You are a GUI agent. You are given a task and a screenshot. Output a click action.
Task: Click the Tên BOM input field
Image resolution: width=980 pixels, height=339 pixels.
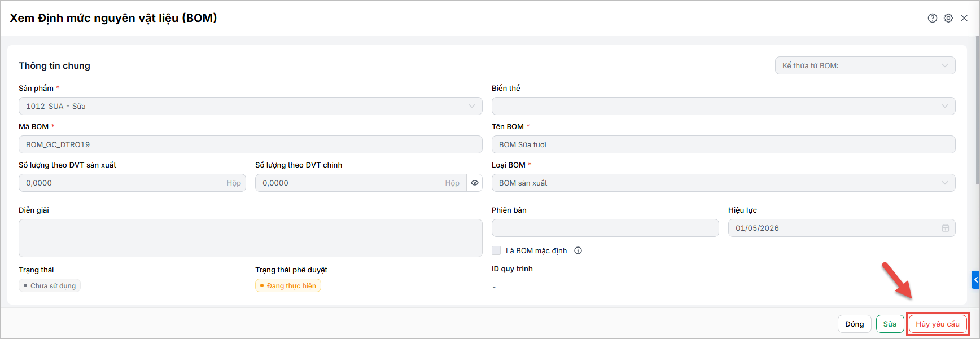coord(724,144)
